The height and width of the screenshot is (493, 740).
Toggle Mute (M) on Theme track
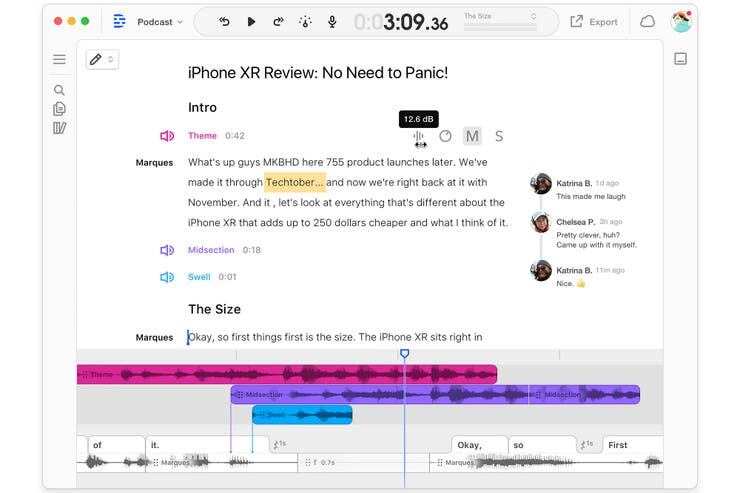click(x=472, y=136)
